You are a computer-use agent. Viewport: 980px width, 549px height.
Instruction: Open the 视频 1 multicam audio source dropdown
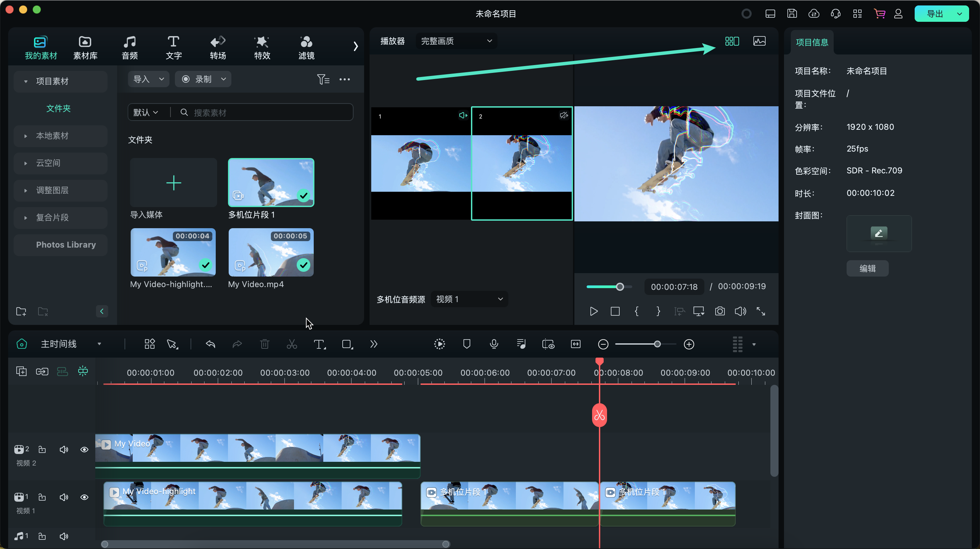click(469, 299)
